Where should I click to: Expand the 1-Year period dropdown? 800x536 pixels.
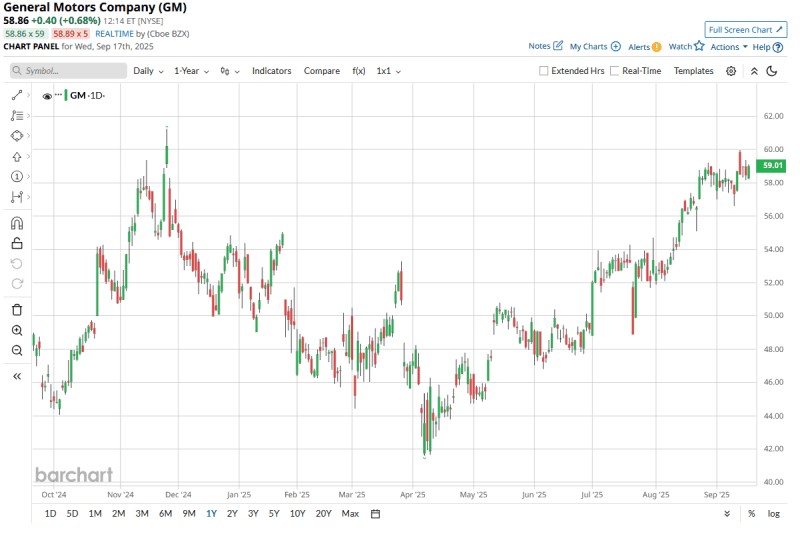coord(192,71)
